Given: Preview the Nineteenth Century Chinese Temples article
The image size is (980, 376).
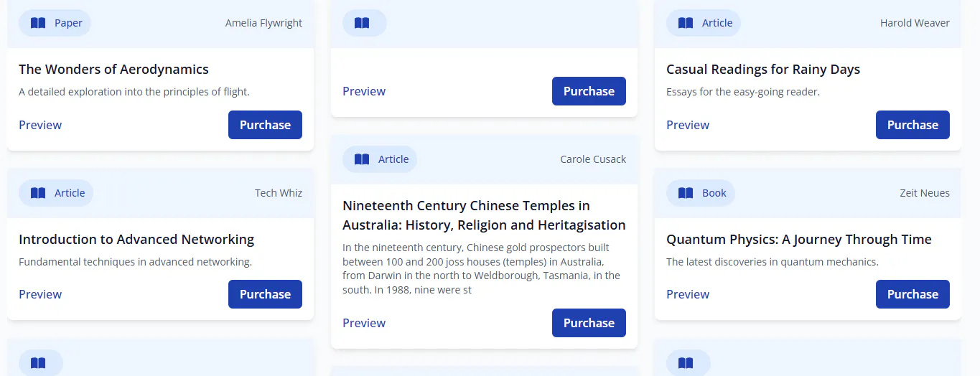Looking at the screenshot, I should tap(364, 323).
